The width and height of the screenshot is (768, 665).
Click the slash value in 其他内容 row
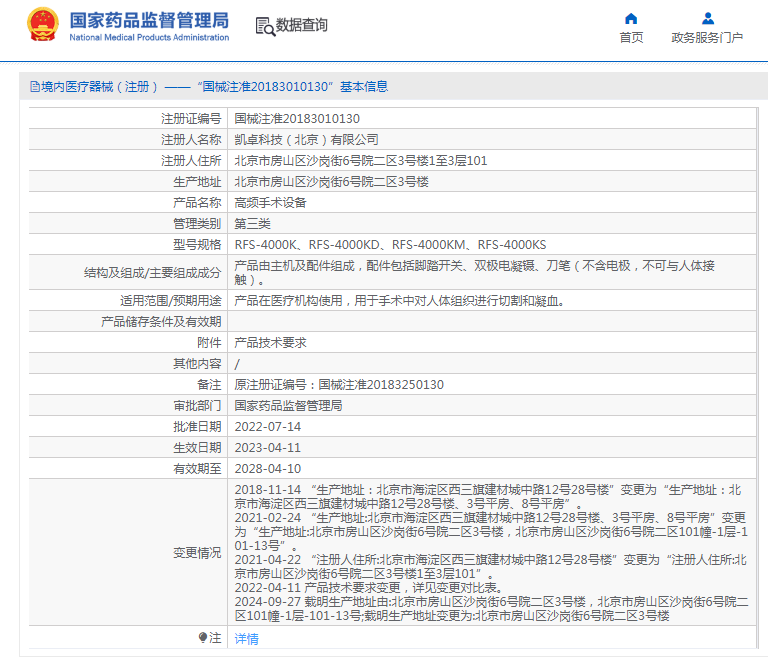pyautogui.click(x=237, y=364)
